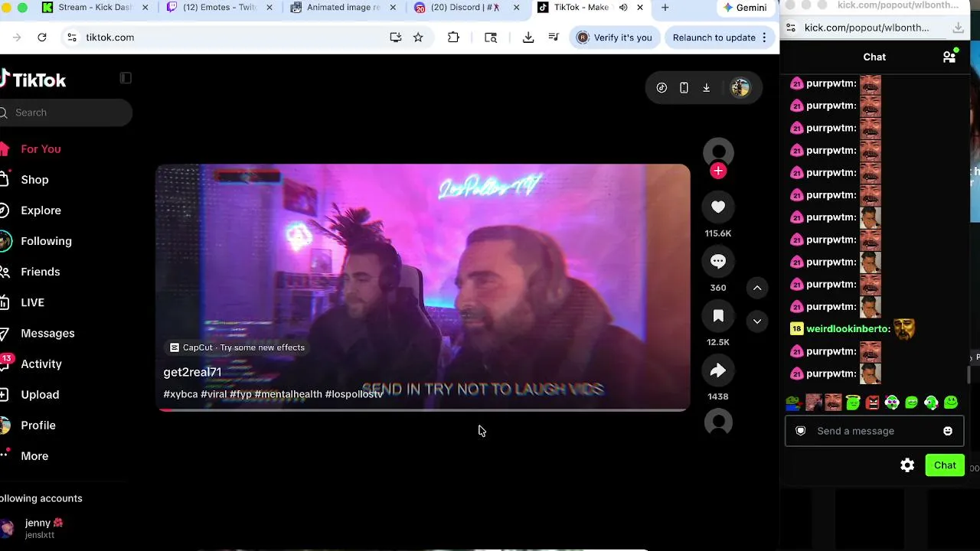The height and width of the screenshot is (551, 980).
Task: Open the sound disc at the video's bottom right
Action: [718, 422]
